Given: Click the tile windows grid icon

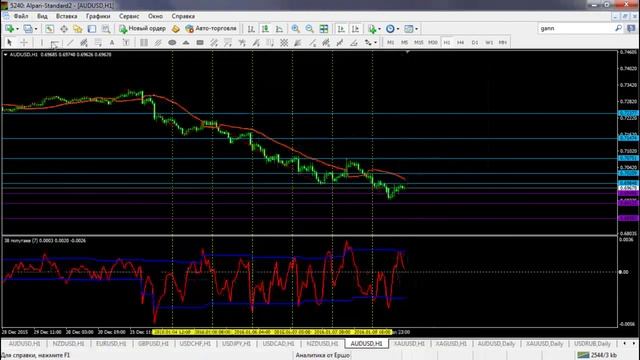Looking at the screenshot, I should coord(324,29).
